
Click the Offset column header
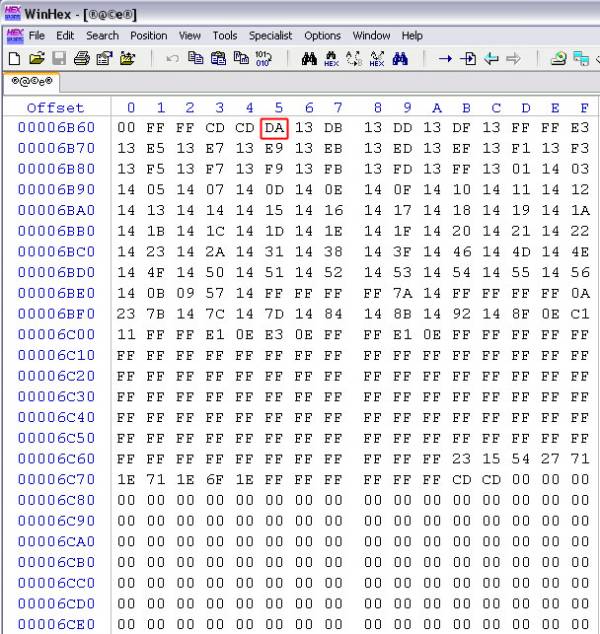tap(55, 108)
